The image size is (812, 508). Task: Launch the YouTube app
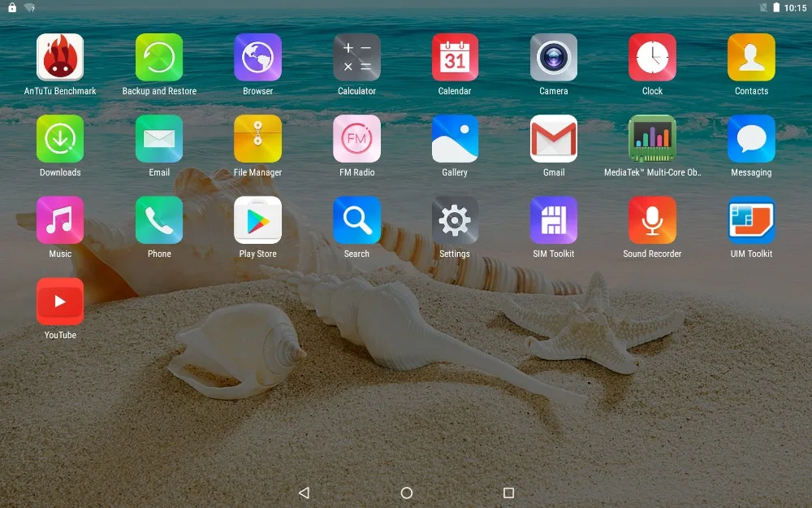(60, 302)
